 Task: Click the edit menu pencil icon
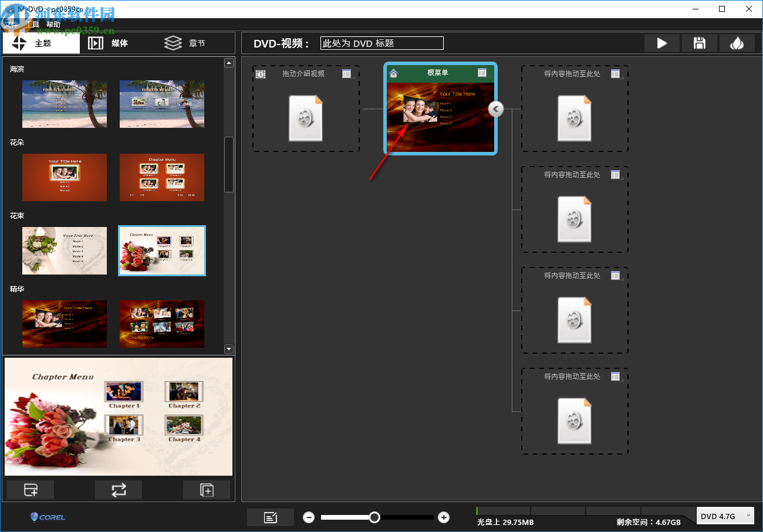[x=271, y=517]
